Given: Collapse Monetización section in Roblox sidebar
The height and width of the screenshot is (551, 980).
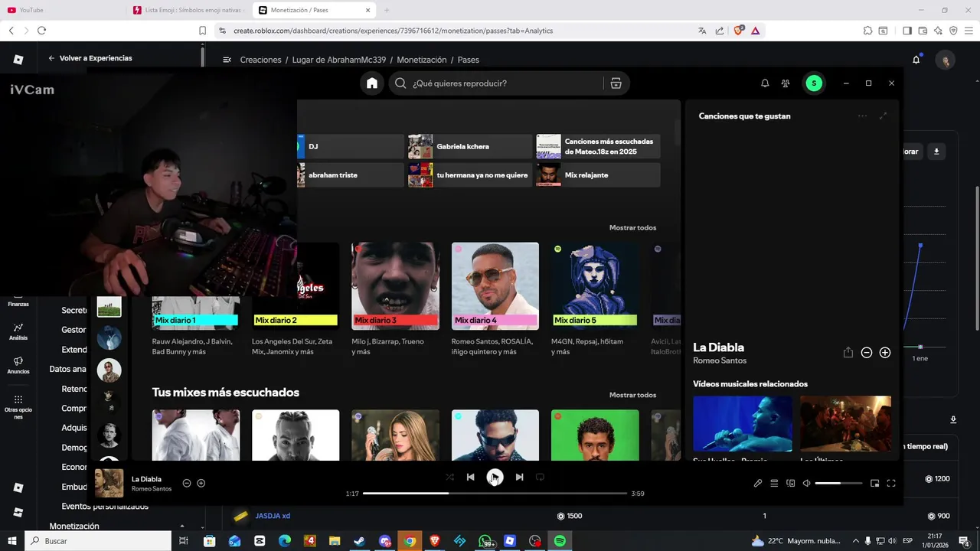Looking at the screenshot, I should click(181, 527).
